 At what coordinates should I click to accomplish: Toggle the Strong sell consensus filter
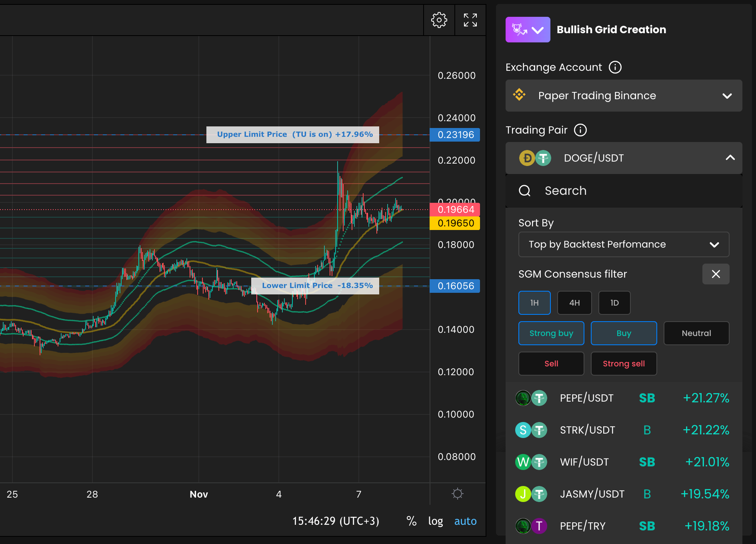pyautogui.click(x=624, y=364)
